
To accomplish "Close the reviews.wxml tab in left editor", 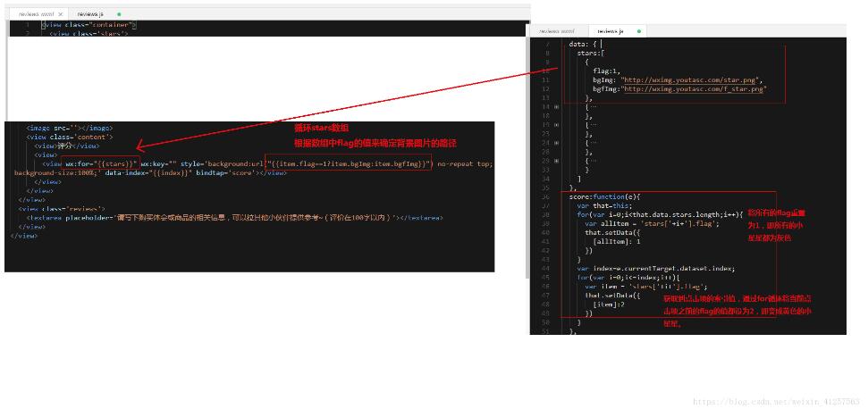I will click(x=60, y=13).
